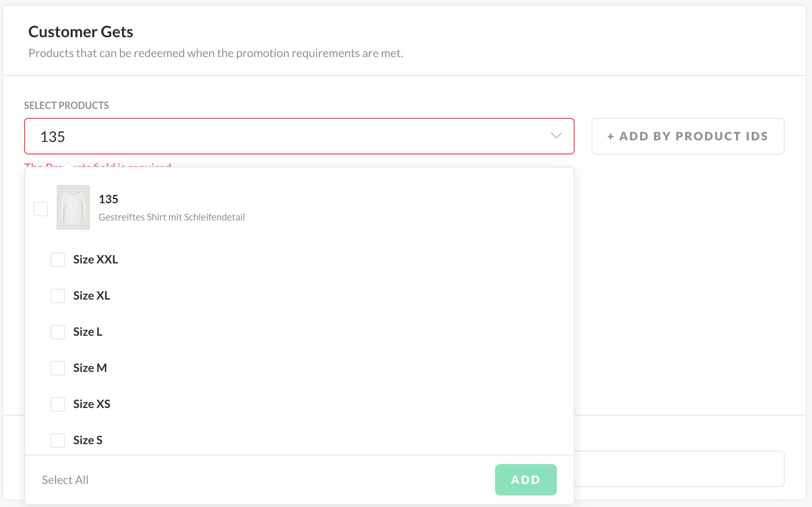Click the Size XL label text
The height and width of the screenshot is (507, 812).
coord(92,296)
